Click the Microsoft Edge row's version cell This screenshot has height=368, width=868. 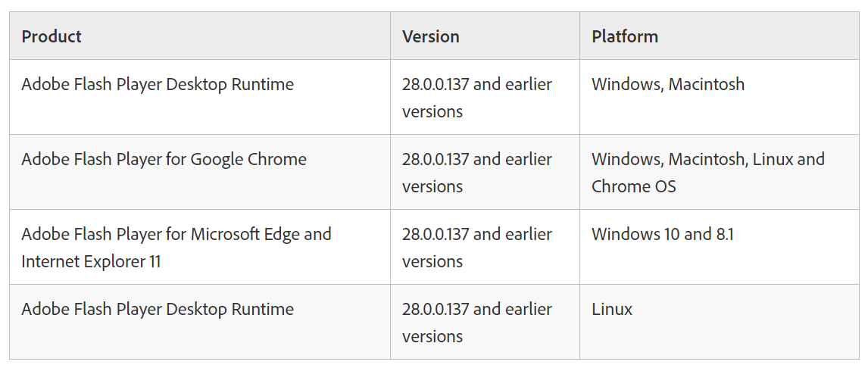tap(485, 247)
